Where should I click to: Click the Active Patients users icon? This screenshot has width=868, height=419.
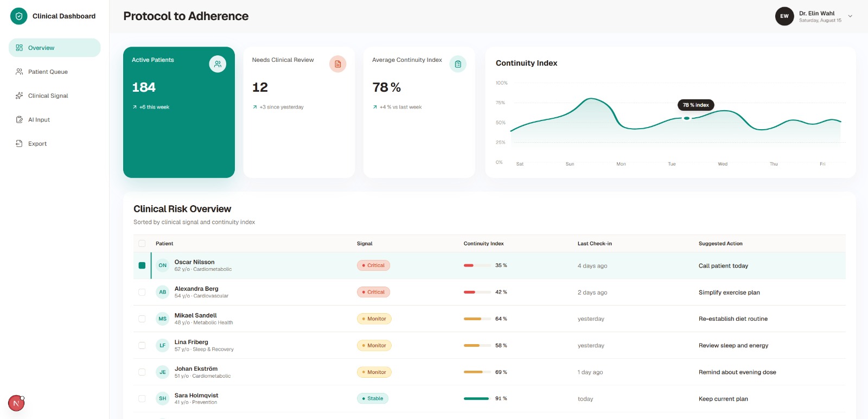tap(218, 64)
